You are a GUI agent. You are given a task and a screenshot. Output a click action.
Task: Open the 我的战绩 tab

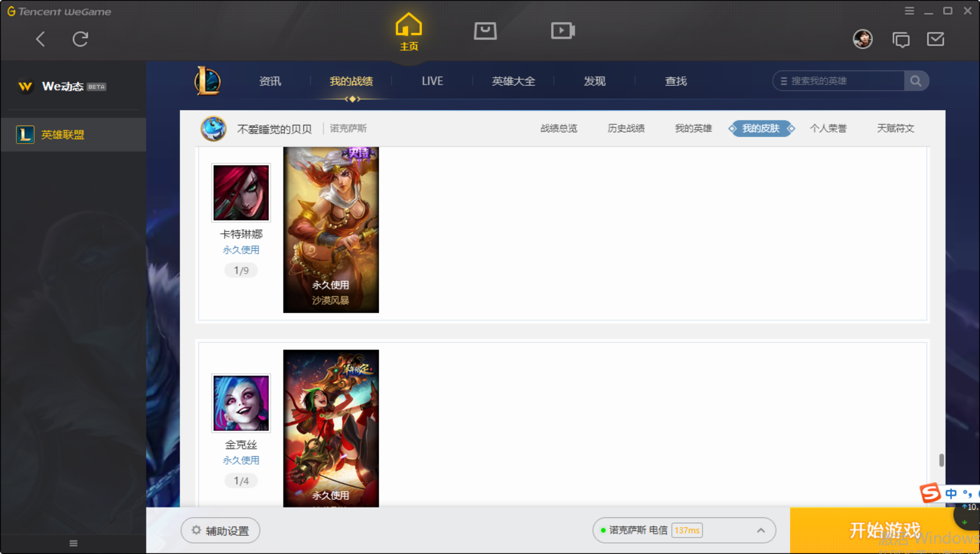pos(351,81)
